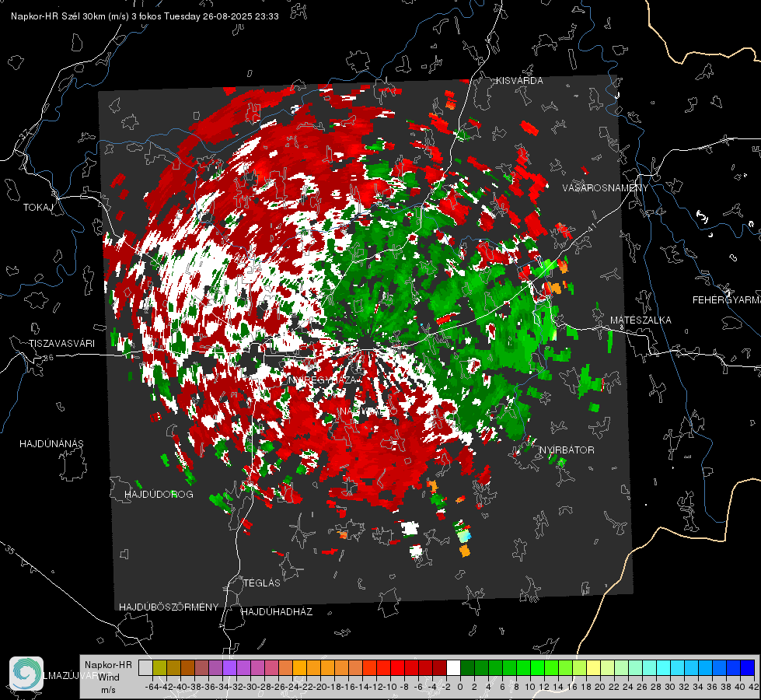Click the HAJDÚHADHÁZ town label
The width and height of the screenshot is (761, 700).
tap(277, 612)
